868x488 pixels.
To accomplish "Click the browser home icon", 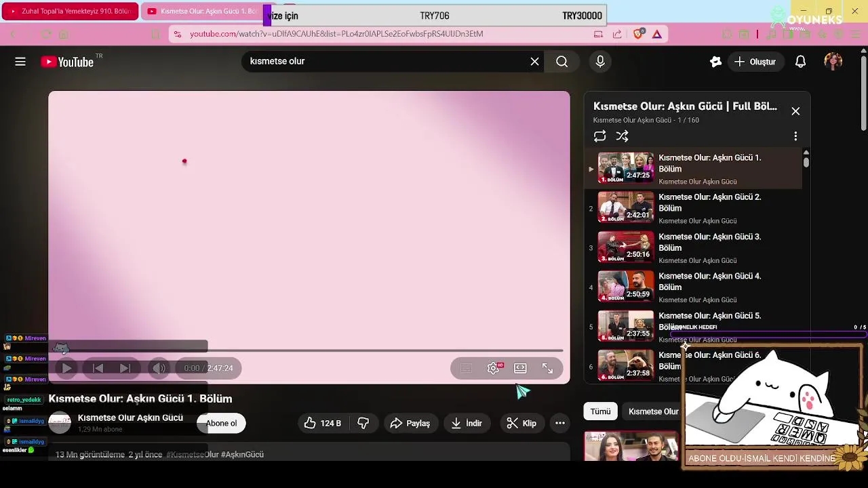I will [x=64, y=34].
